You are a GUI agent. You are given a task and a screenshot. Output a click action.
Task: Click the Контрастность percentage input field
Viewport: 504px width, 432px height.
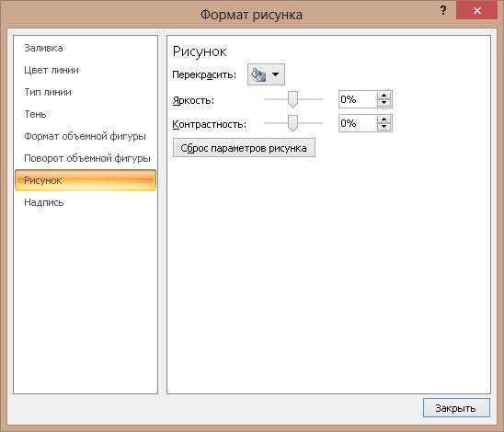pyautogui.click(x=358, y=123)
